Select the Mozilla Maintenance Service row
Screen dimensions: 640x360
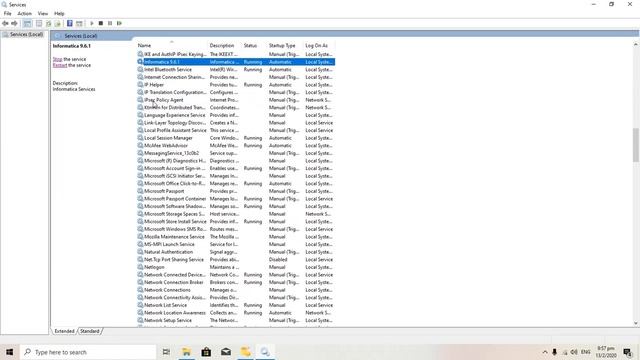point(236,237)
